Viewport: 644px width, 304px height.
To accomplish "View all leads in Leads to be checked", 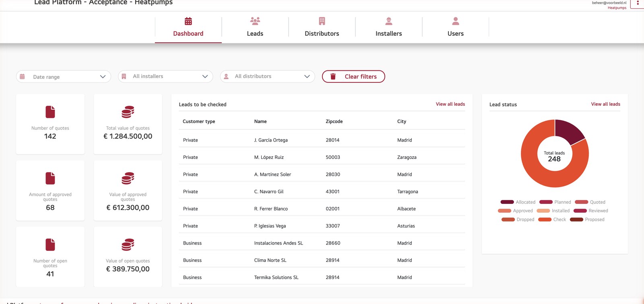I will pos(450,104).
